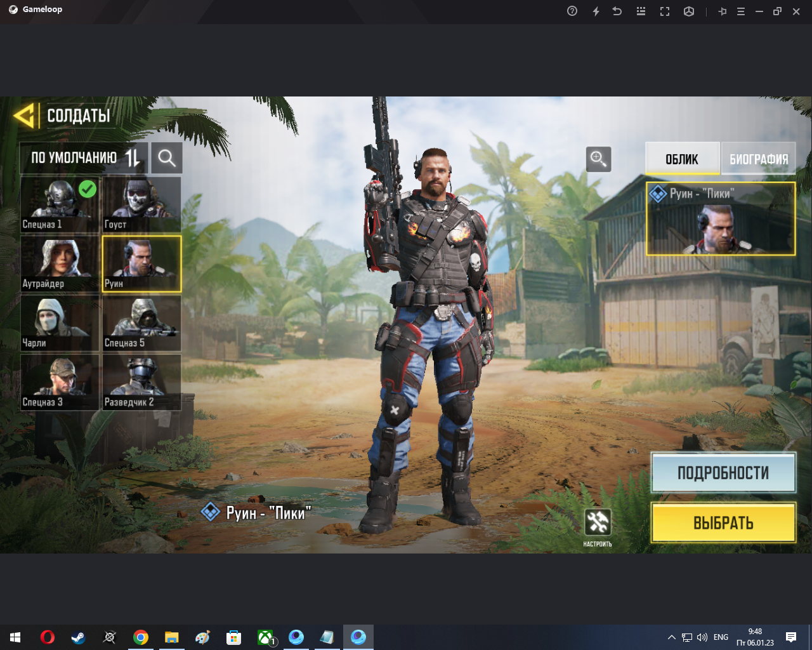
Task: Open the ПО УМОЛЧАНИЮ sort dropdown
Action: pos(84,158)
